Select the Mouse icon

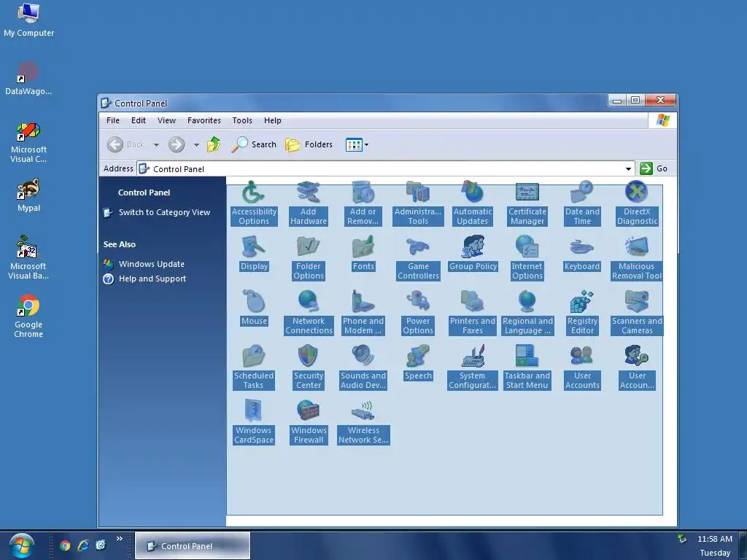click(x=253, y=308)
